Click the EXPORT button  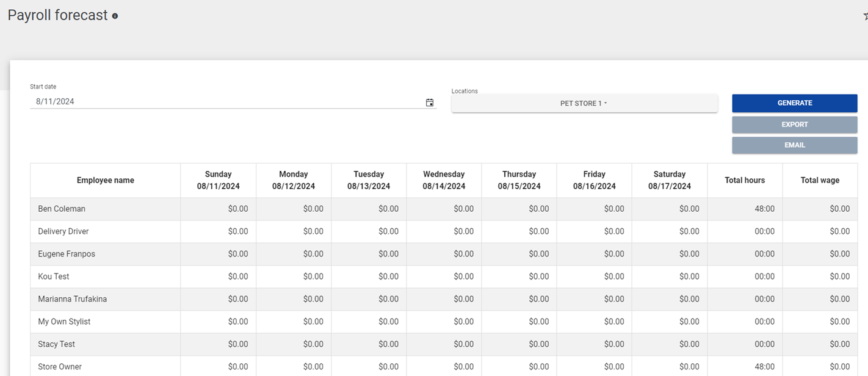pyautogui.click(x=795, y=125)
